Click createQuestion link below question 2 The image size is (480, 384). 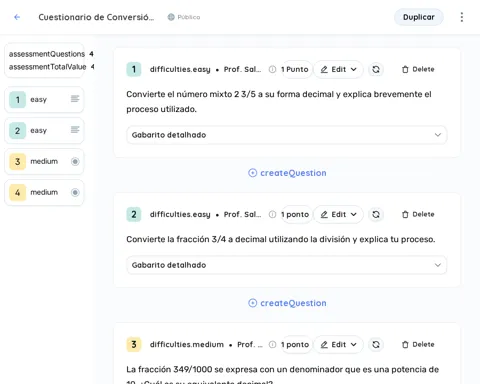[287, 303]
